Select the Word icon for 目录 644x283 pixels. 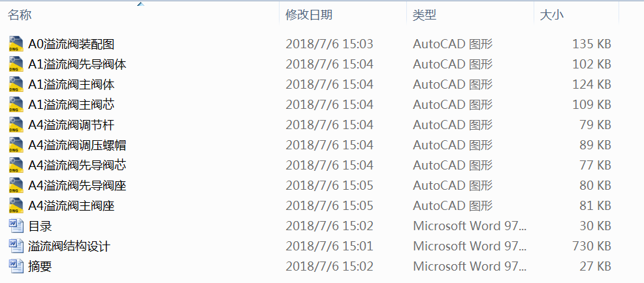(x=16, y=226)
